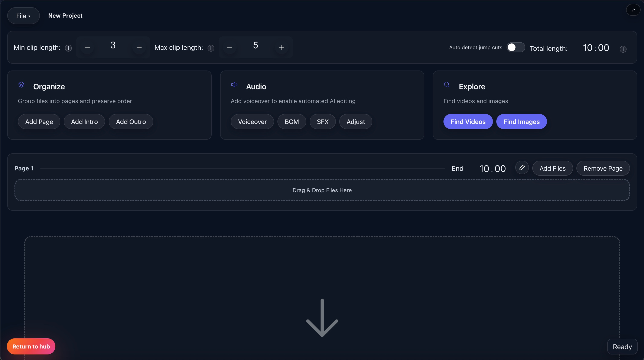The image size is (644, 360).
Task: View the total length info icon
Action: pos(623,49)
